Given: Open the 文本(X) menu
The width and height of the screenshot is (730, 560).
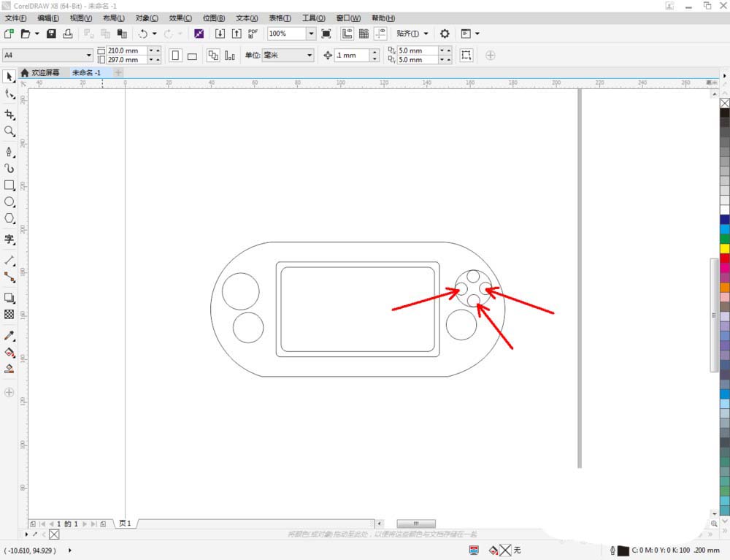Looking at the screenshot, I should [x=247, y=18].
